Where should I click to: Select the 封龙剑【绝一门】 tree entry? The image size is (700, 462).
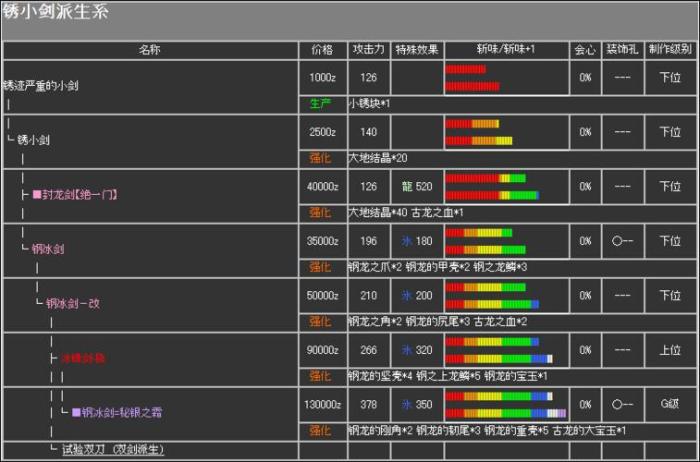[75, 195]
